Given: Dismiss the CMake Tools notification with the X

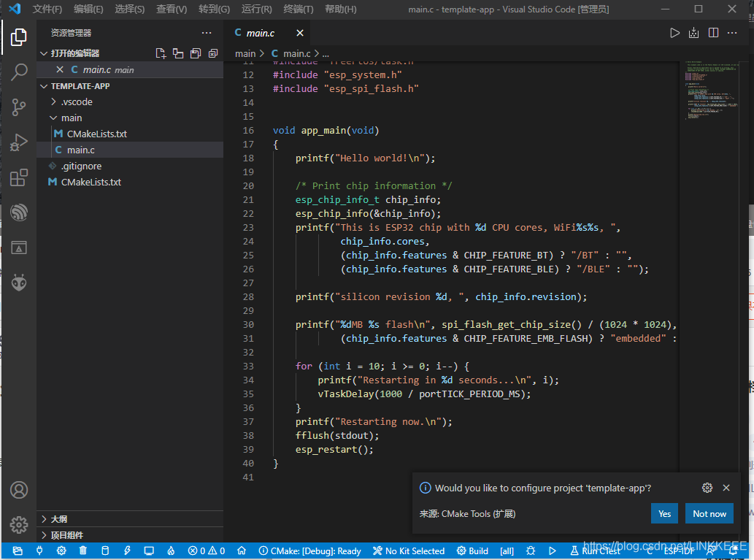Looking at the screenshot, I should coord(726,488).
